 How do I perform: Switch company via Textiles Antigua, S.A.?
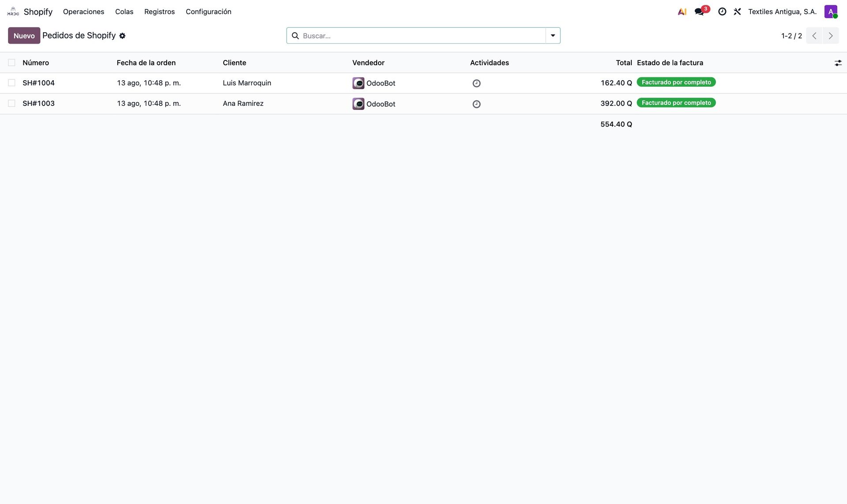click(782, 11)
